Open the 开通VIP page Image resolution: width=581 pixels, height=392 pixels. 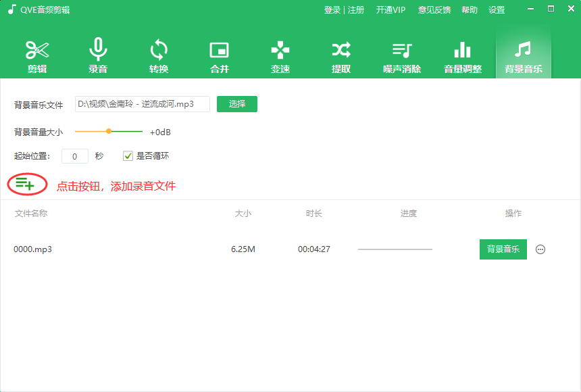click(x=390, y=9)
